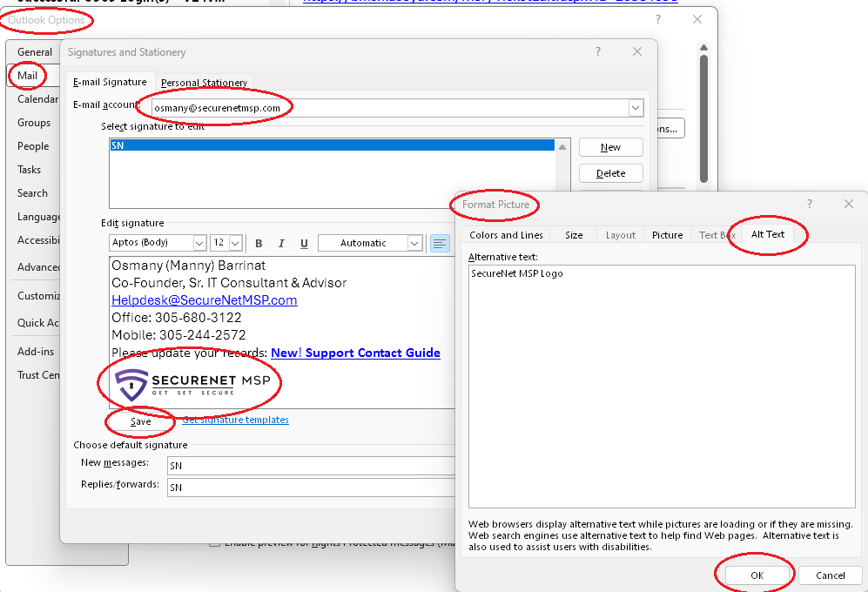Expand the E-mail account dropdown
This screenshot has height=592, width=868.
636,107
